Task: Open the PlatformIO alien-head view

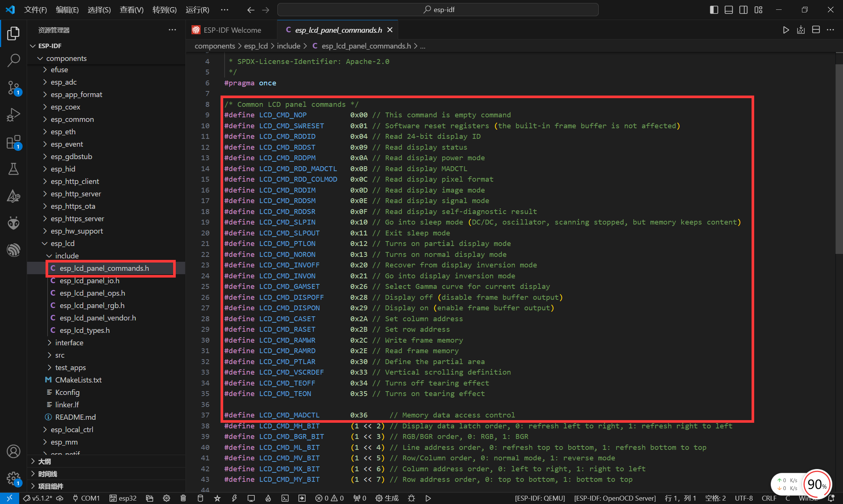Action: point(14,223)
